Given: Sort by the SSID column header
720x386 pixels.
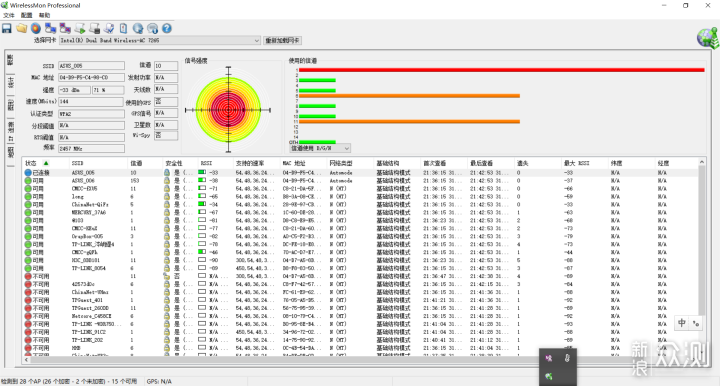Looking at the screenshot, I should click(x=98, y=163).
